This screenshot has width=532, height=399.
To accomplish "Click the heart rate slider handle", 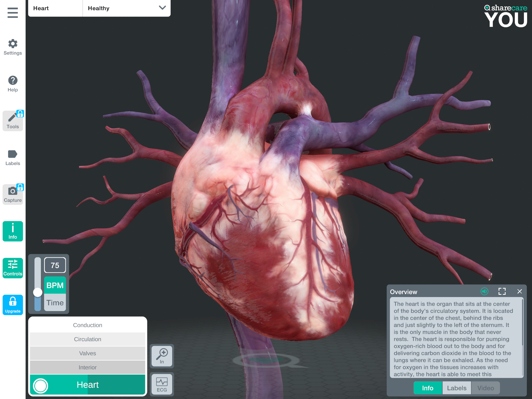I will [38, 292].
